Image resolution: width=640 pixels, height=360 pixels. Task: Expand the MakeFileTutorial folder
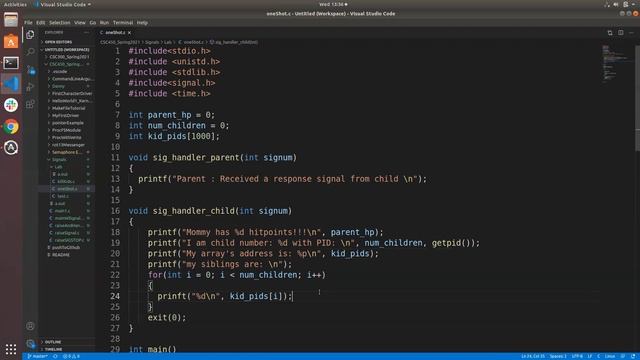coord(68,108)
